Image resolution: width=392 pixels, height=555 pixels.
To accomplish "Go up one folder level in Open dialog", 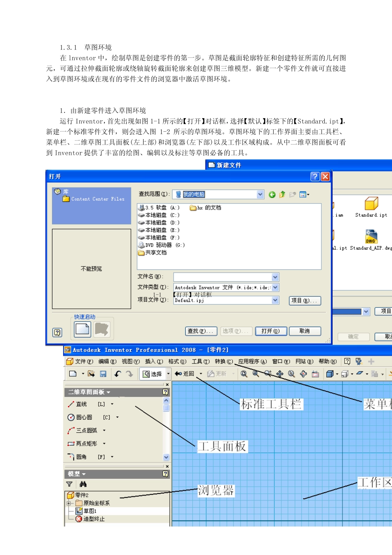I will 282,194.
